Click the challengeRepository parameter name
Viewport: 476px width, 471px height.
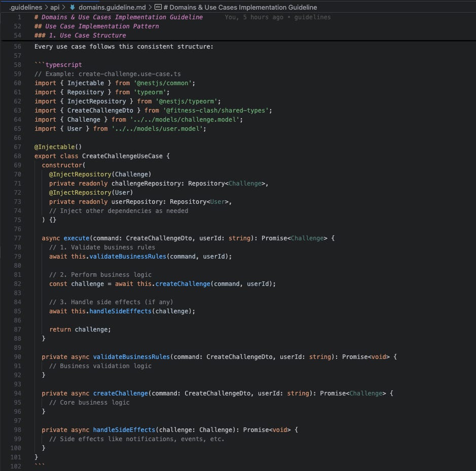pos(146,184)
